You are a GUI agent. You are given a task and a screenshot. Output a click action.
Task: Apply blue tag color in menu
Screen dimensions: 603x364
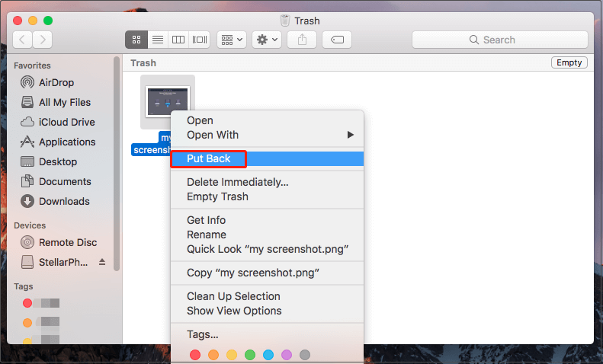(268, 355)
